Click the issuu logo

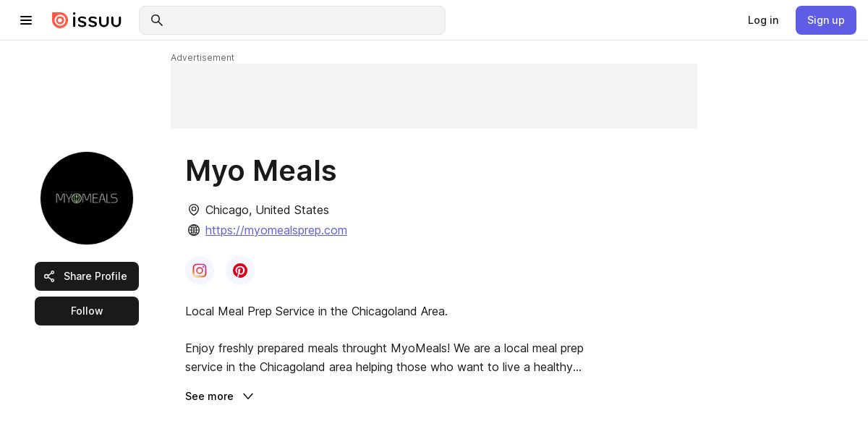pos(87,20)
